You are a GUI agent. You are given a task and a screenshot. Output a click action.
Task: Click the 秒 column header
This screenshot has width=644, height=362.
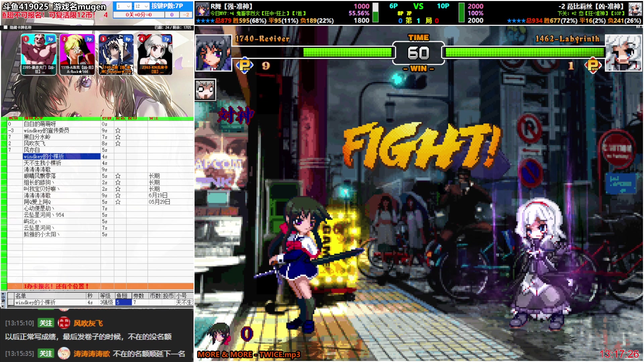click(x=92, y=296)
